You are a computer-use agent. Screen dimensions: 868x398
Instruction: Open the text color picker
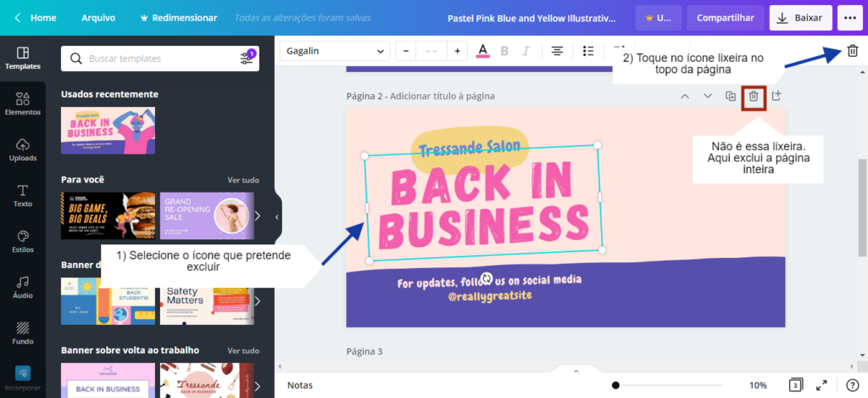coord(482,51)
